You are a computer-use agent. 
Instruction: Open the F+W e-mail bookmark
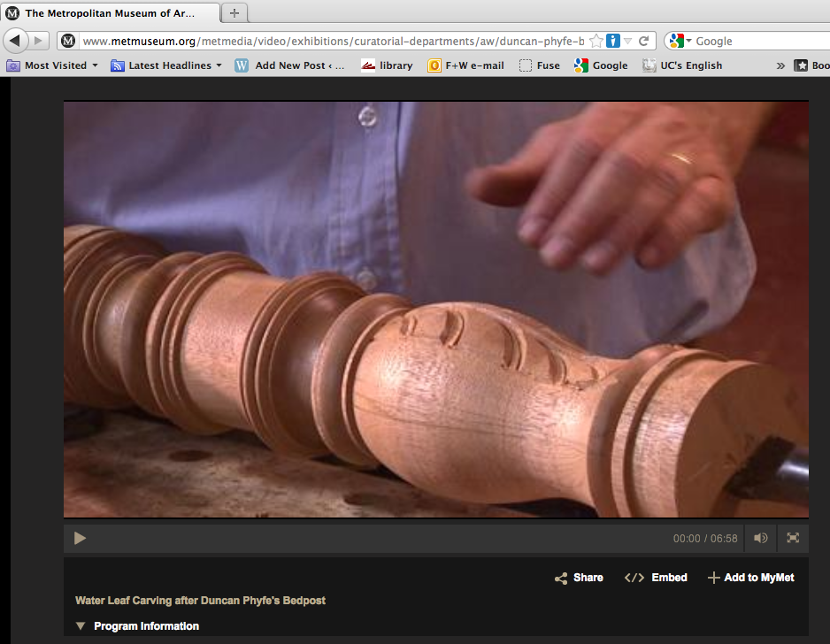[465, 65]
